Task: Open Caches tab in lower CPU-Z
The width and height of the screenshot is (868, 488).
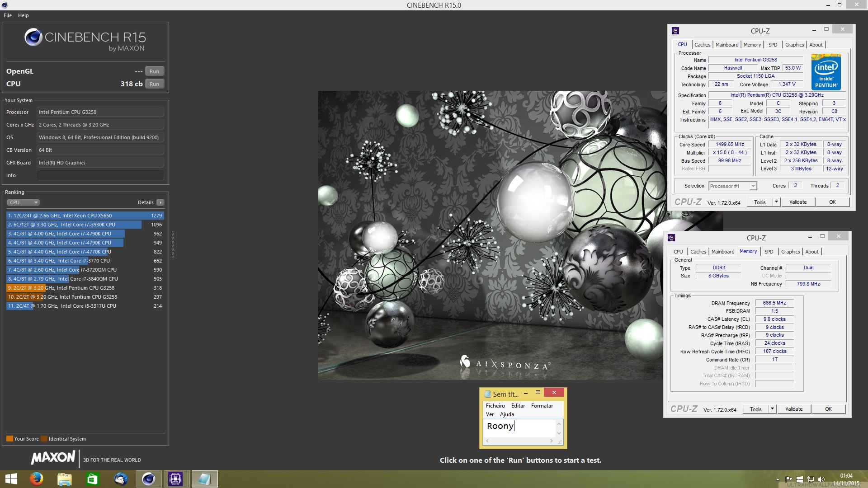Action: coord(698,252)
